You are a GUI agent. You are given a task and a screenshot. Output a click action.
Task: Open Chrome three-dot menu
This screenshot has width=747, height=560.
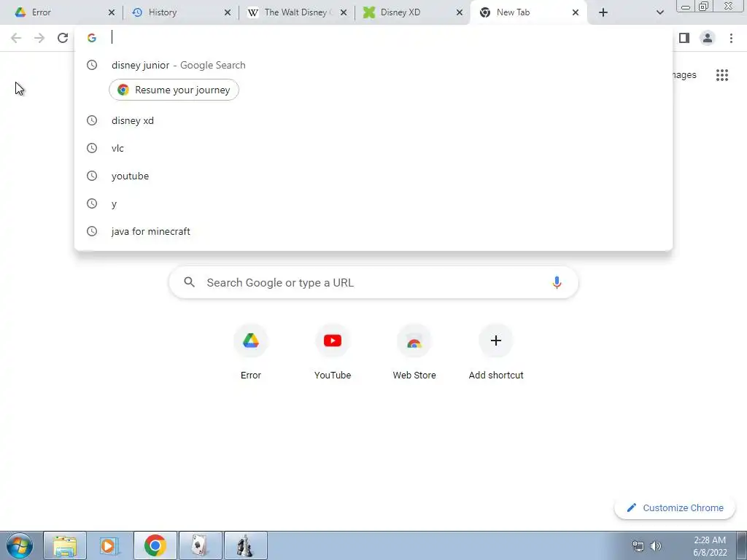pos(731,38)
